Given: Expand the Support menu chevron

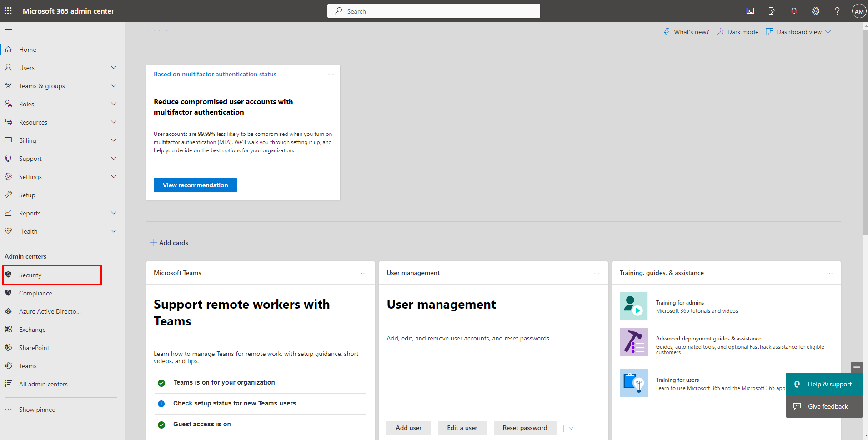Looking at the screenshot, I should click(114, 159).
